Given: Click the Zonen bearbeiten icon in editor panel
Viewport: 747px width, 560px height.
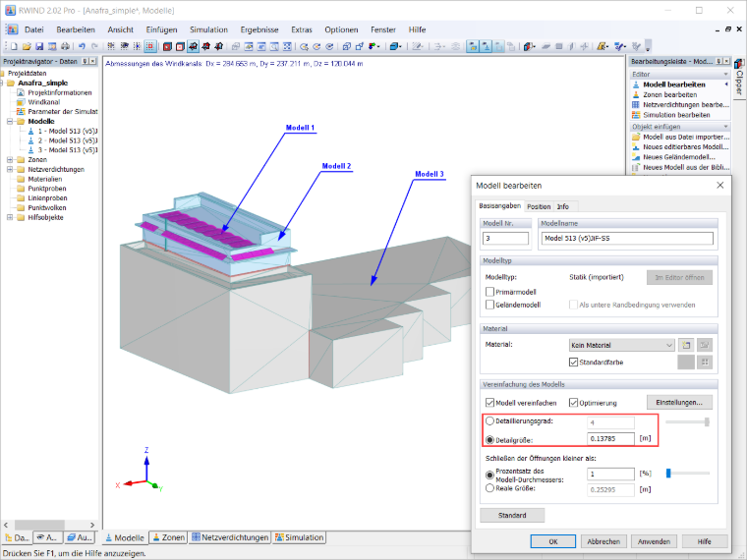Looking at the screenshot, I should [x=636, y=94].
